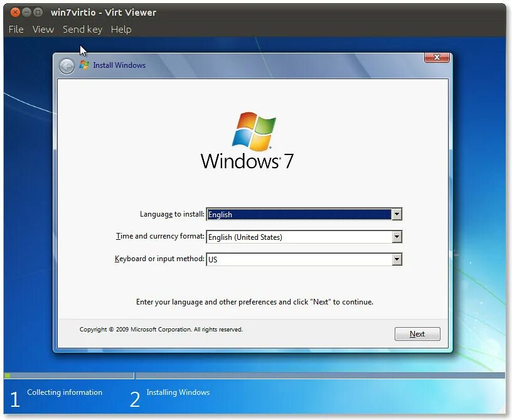Click the back arrow in Install Windows
This screenshot has height=420, width=512.
[67, 67]
